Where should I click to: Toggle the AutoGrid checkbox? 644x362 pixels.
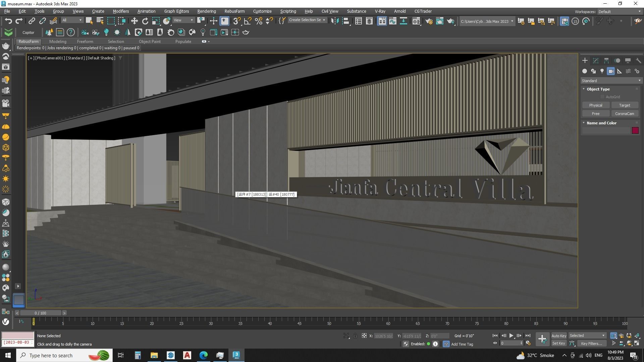(602, 97)
